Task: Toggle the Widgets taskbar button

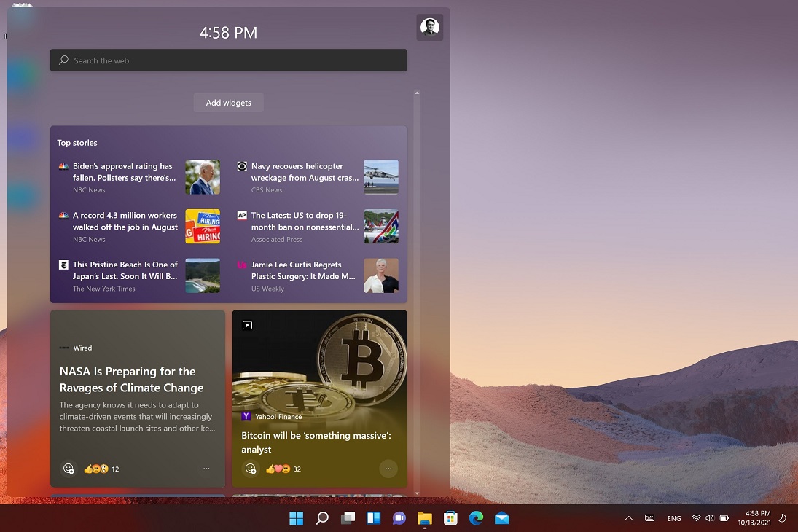Action: coord(373,518)
